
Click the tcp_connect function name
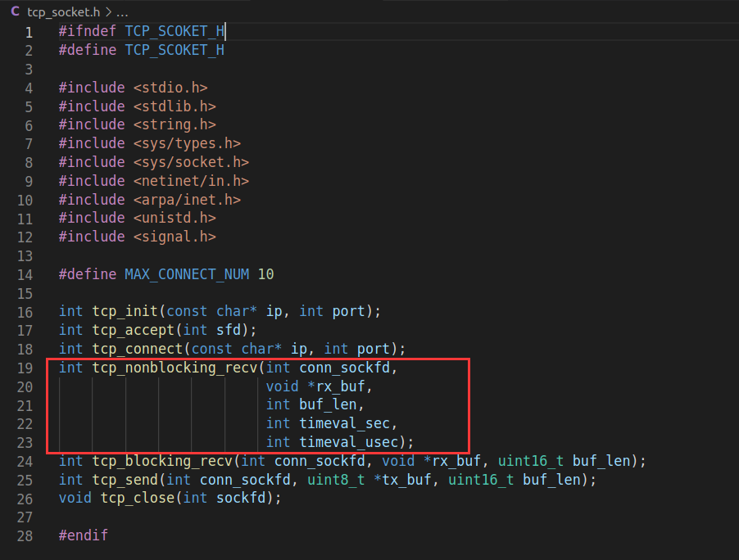[x=137, y=349]
